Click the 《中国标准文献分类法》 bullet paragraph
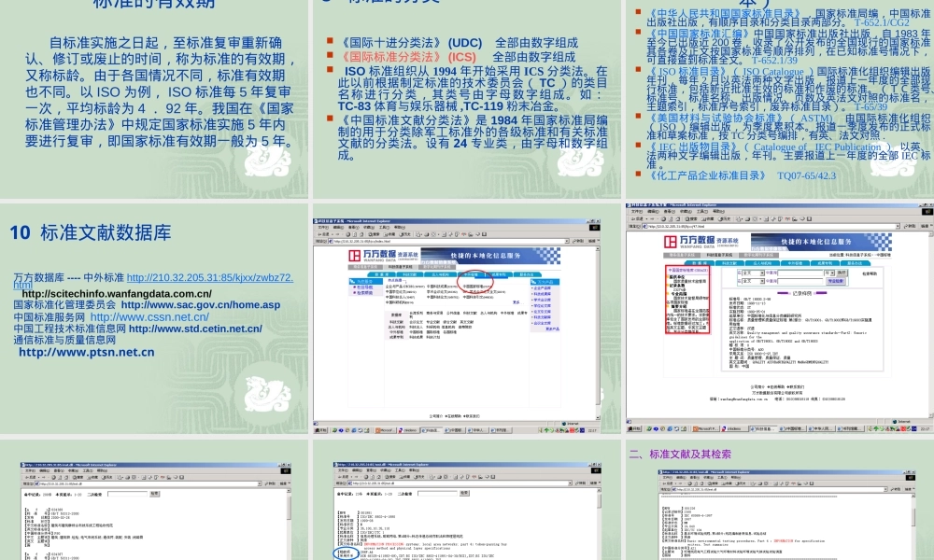This screenshot has width=934, height=560. point(473,137)
